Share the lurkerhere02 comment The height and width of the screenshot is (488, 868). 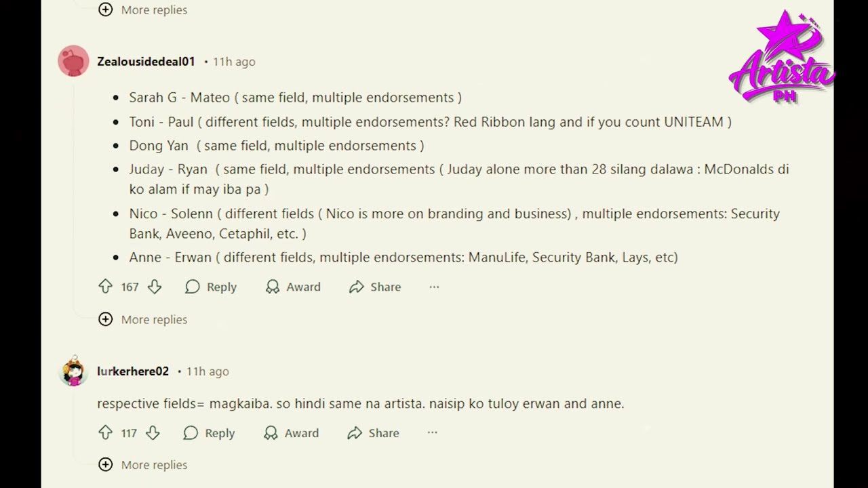[x=373, y=433]
